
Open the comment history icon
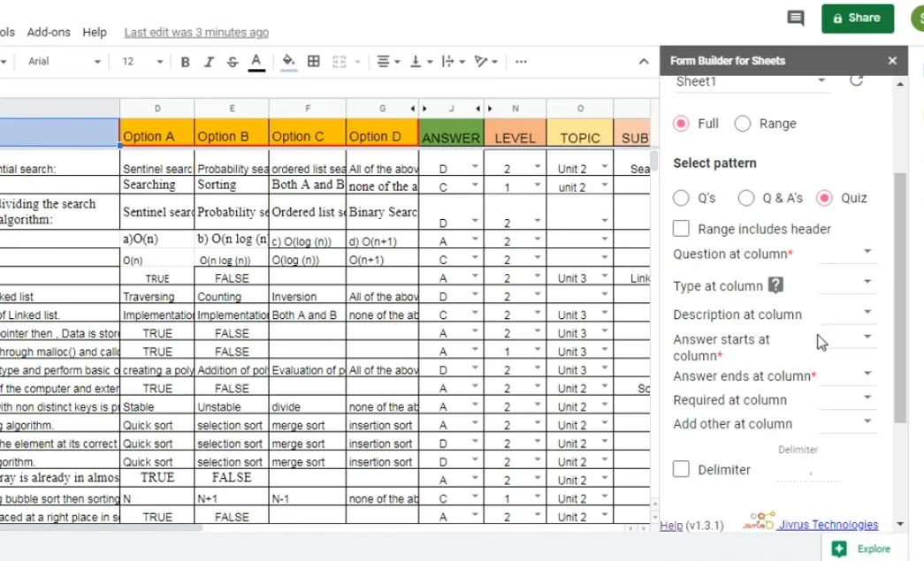(796, 19)
